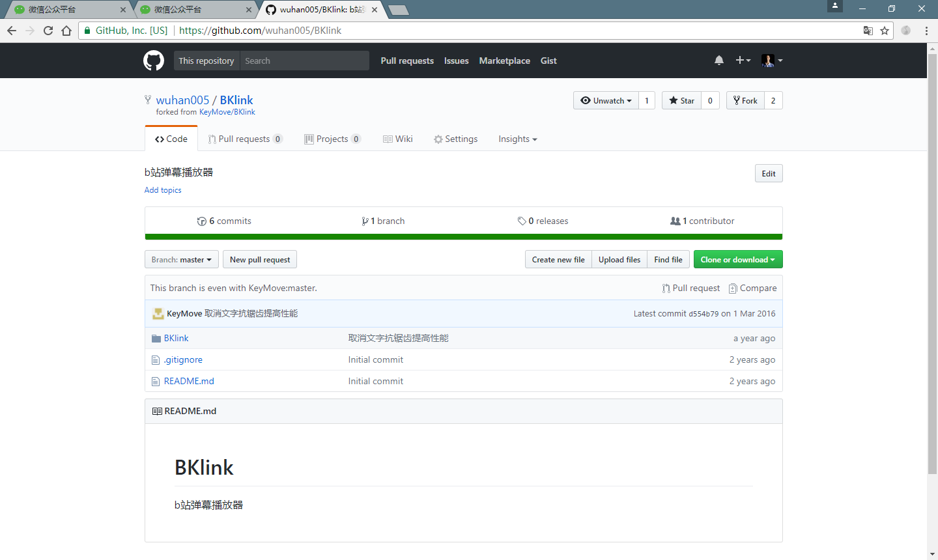Screen dimensions: 938x560
Task: Toggle Unwatch for this repository
Action: 606,100
